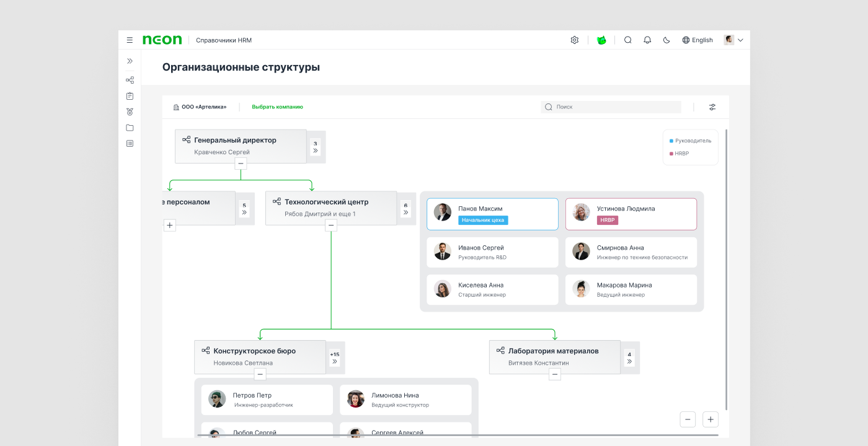This screenshot has height=446, width=868.
Task: Open the filter settings sliders icon
Action: click(712, 107)
